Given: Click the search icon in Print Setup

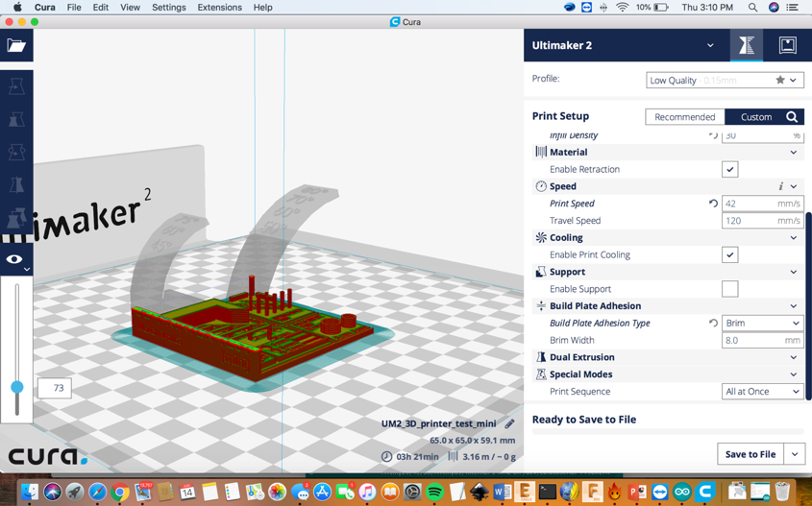Looking at the screenshot, I should (791, 117).
